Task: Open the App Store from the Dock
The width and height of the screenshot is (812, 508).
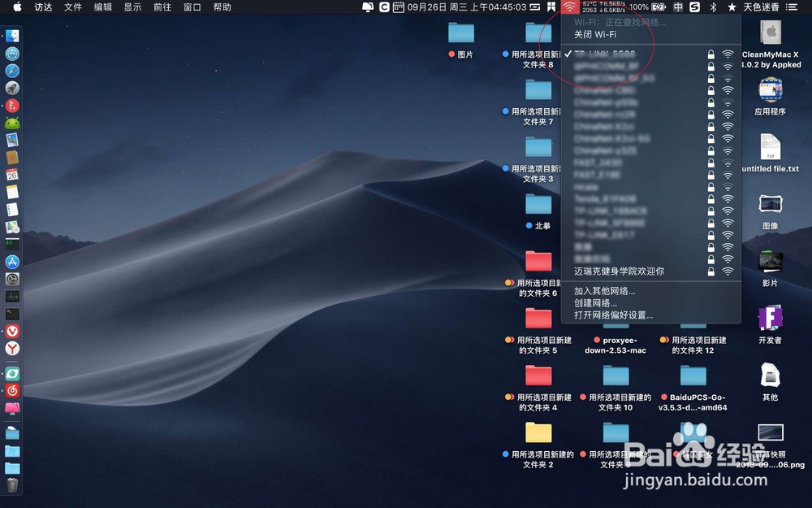Action: click(12, 262)
